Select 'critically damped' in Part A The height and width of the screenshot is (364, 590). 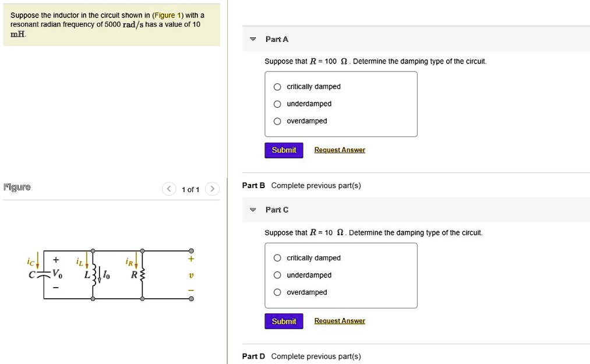278,86
